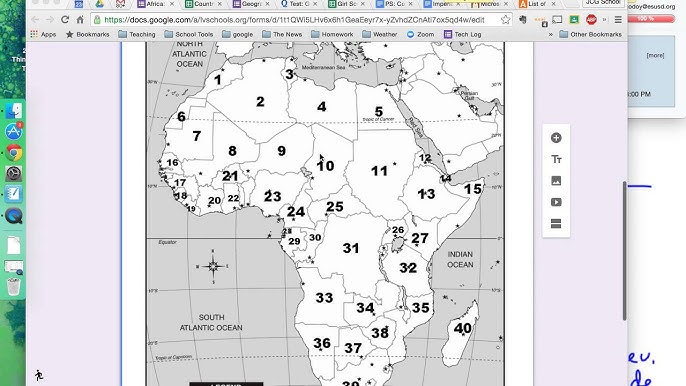The image size is (686, 386).
Task: Open the School Tools bookmarks folder
Action: coord(189,34)
